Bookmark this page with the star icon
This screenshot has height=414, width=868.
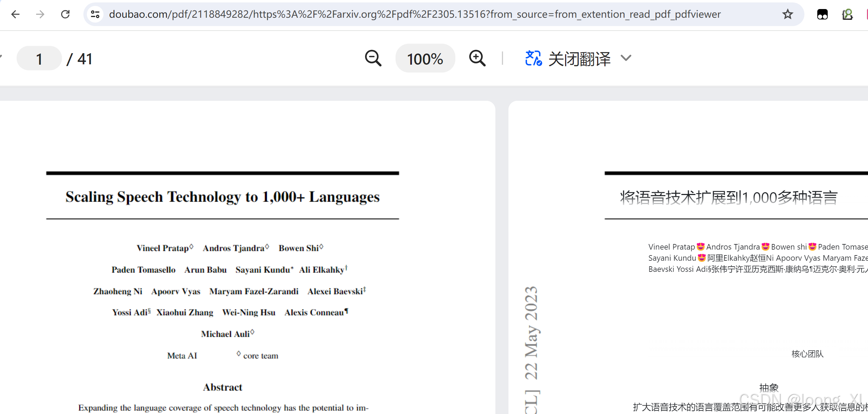[787, 14]
